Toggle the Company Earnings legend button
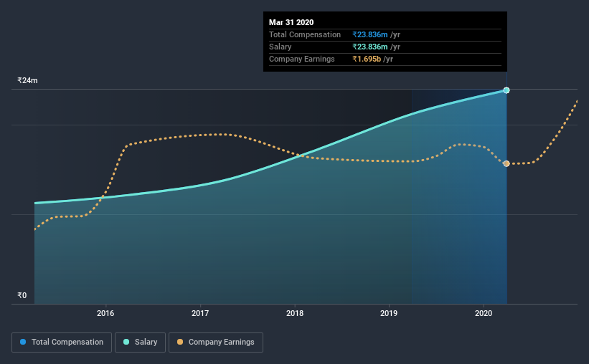Image resolution: width=589 pixels, height=364 pixels. coord(216,343)
